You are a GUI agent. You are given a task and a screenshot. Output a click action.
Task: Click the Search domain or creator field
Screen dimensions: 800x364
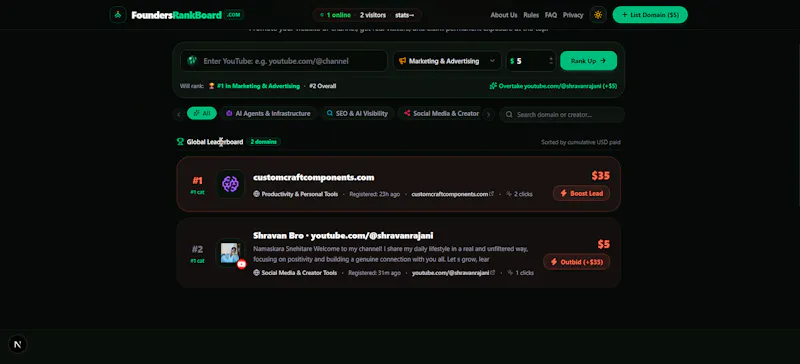(x=562, y=114)
